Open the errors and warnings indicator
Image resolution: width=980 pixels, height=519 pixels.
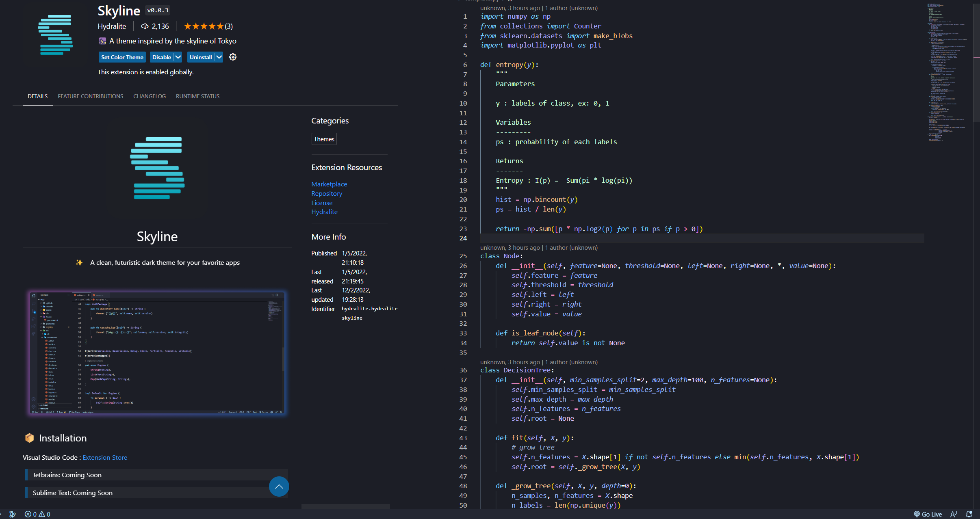click(37, 514)
